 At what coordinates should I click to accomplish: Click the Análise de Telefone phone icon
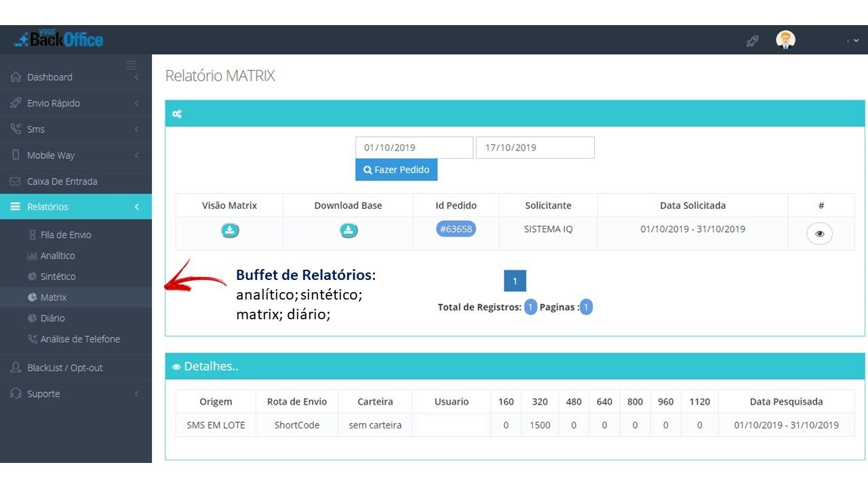tap(33, 339)
